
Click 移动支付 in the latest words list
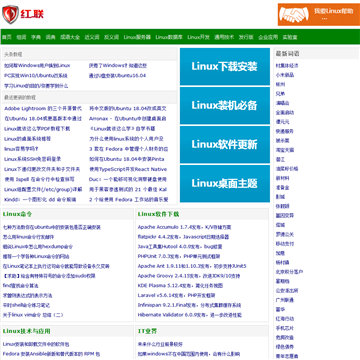pos(285,244)
